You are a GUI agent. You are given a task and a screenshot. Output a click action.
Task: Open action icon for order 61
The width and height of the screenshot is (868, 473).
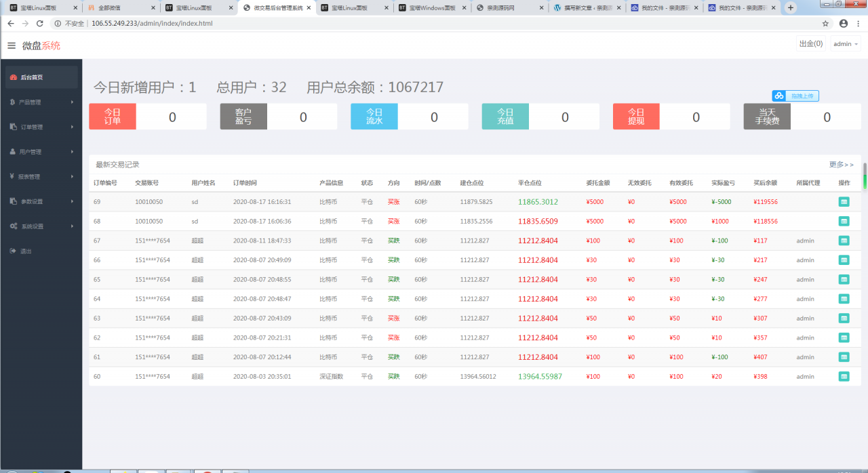[x=844, y=356]
